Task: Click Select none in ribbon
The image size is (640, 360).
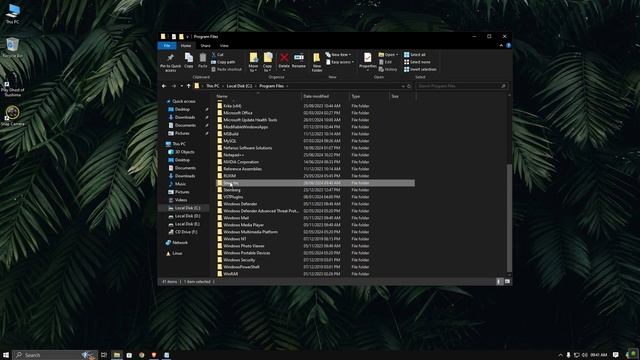Action: click(x=417, y=62)
